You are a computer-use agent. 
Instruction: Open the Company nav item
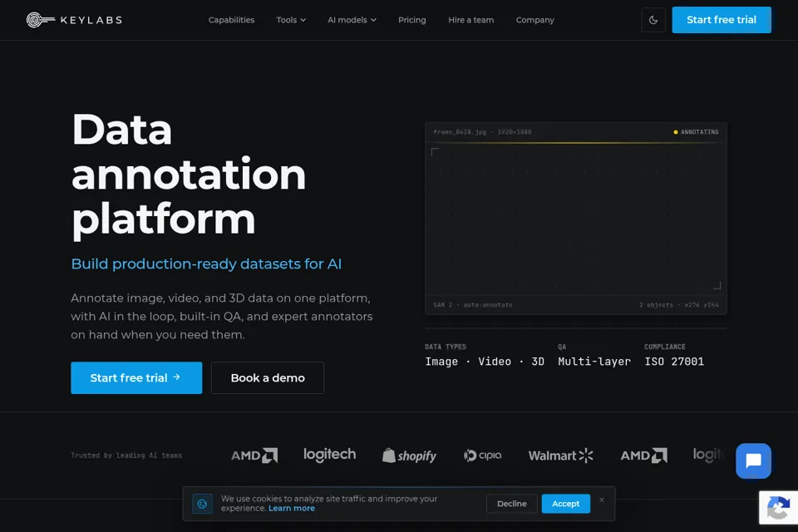pyautogui.click(x=534, y=20)
